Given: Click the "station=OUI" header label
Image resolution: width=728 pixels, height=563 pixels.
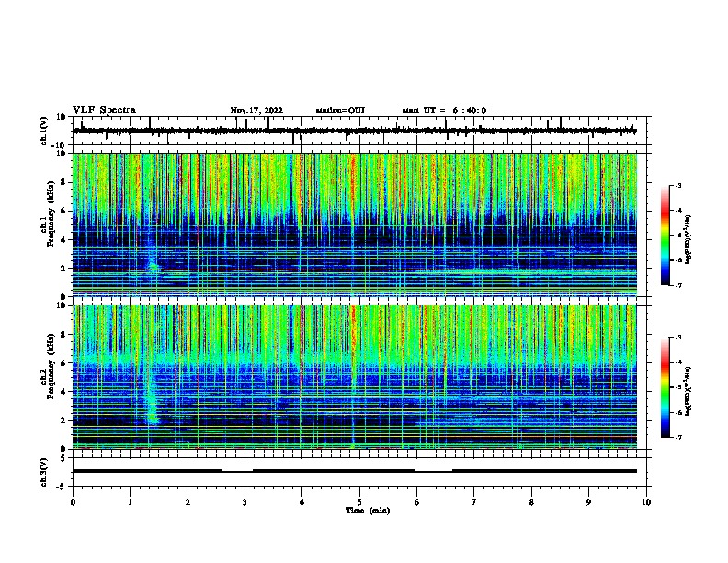Looking at the screenshot, I should pyautogui.click(x=340, y=110).
